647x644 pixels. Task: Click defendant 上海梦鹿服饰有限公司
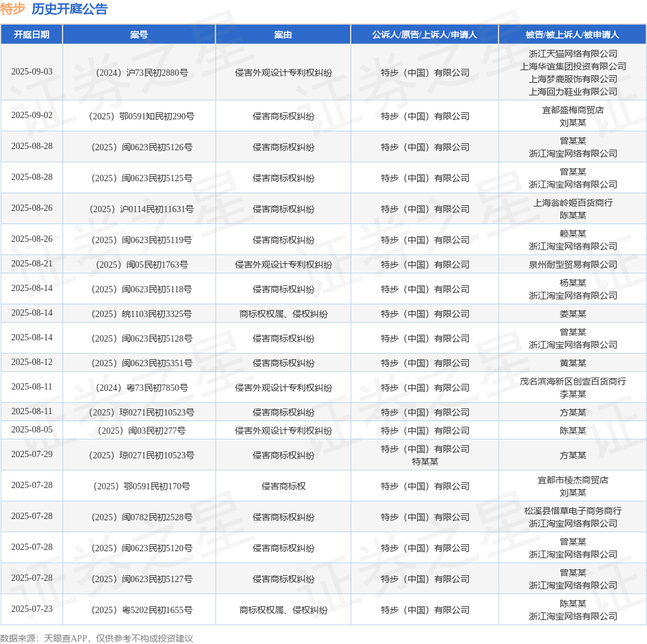click(x=572, y=79)
